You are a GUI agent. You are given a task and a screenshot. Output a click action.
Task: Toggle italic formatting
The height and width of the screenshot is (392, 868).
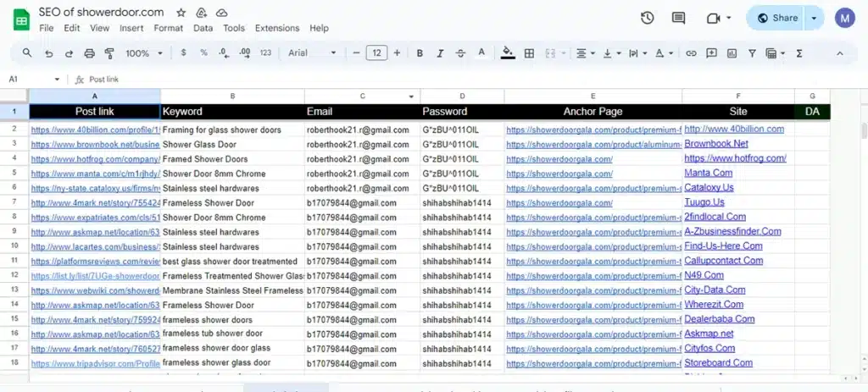click(440, 53)
